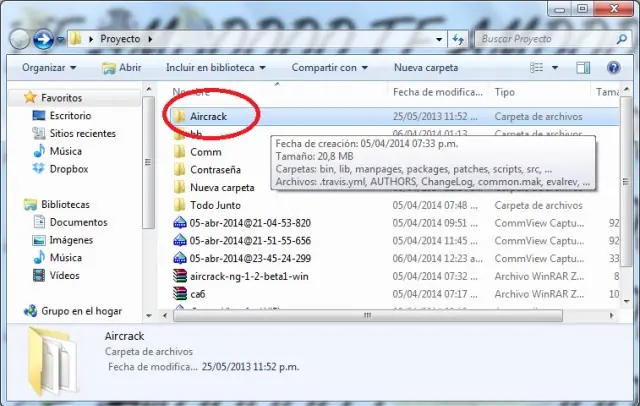Click file list vertical scroll up arrow
This screenshot has width=640, height=406.
[627, 89]
